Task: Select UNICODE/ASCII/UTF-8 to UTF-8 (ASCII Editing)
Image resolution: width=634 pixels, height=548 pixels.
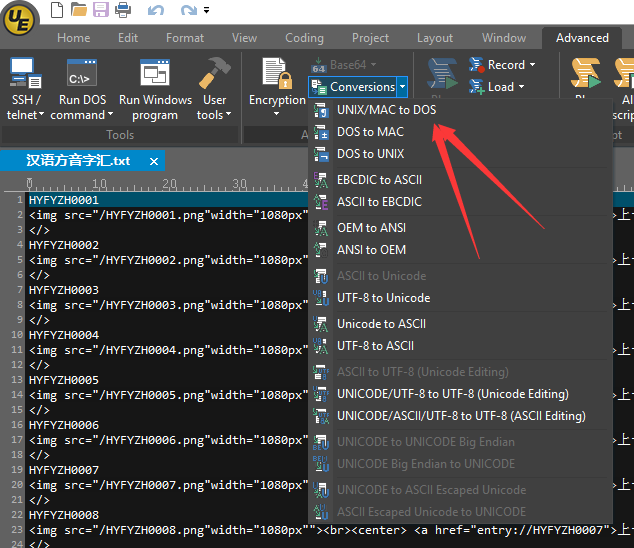Action: click(x=460, y=416)
